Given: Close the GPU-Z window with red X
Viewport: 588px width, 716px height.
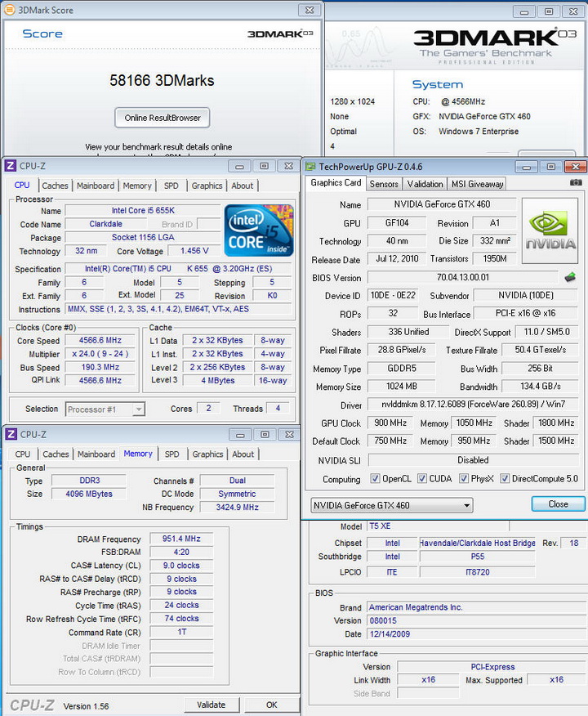Looking at the screenshot, I should click(575, 167).
